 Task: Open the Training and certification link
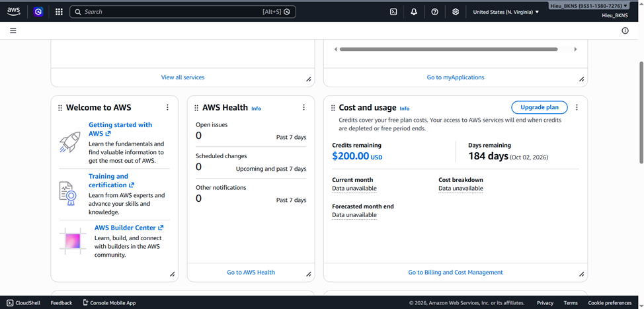pyautogui.click(x=111, y=181)
